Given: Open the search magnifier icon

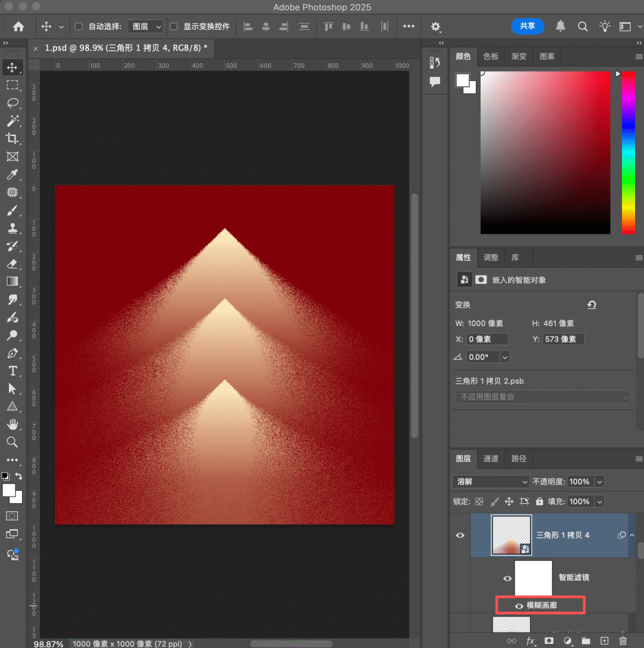Looking at the screenshot, I should pyautogui.click(x=583, y=26).
